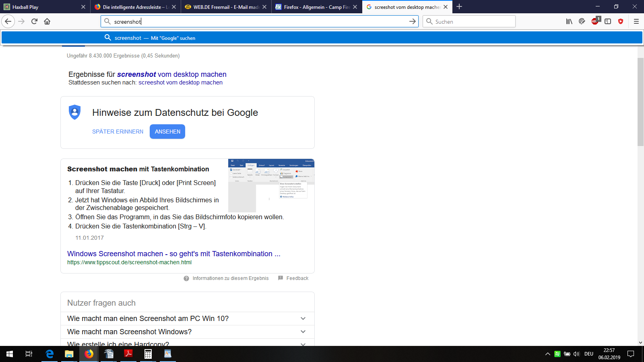Open the Adblock Plus extension

click(x=595, y=21)
